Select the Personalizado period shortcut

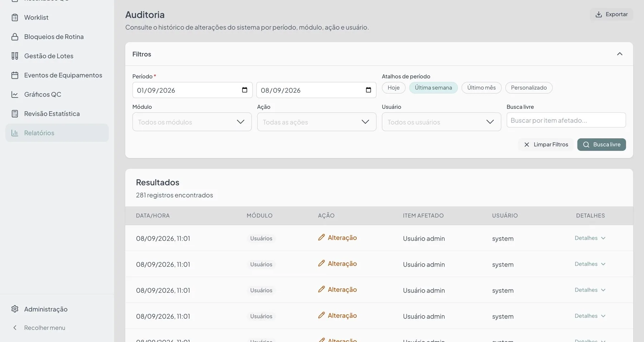coord(529,88)
